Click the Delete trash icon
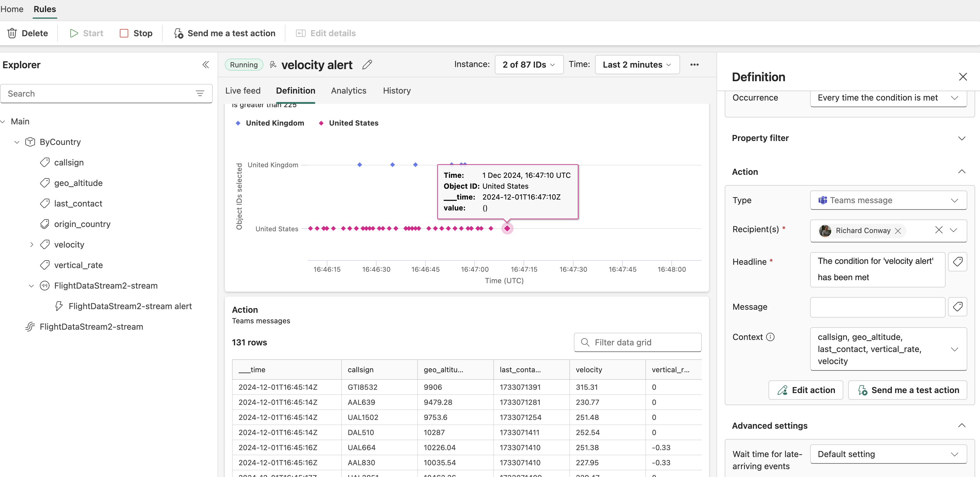Viewport: 980px width, 477px height. [x=12, y=33]
